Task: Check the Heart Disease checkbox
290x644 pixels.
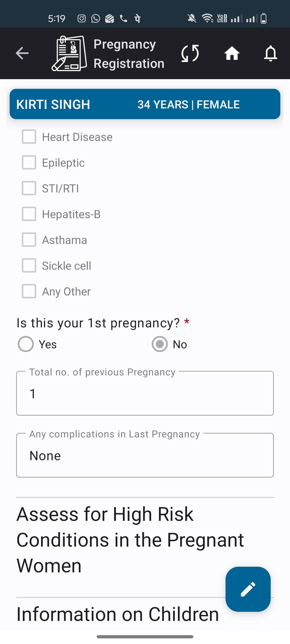Action: (x=29, y=137)
